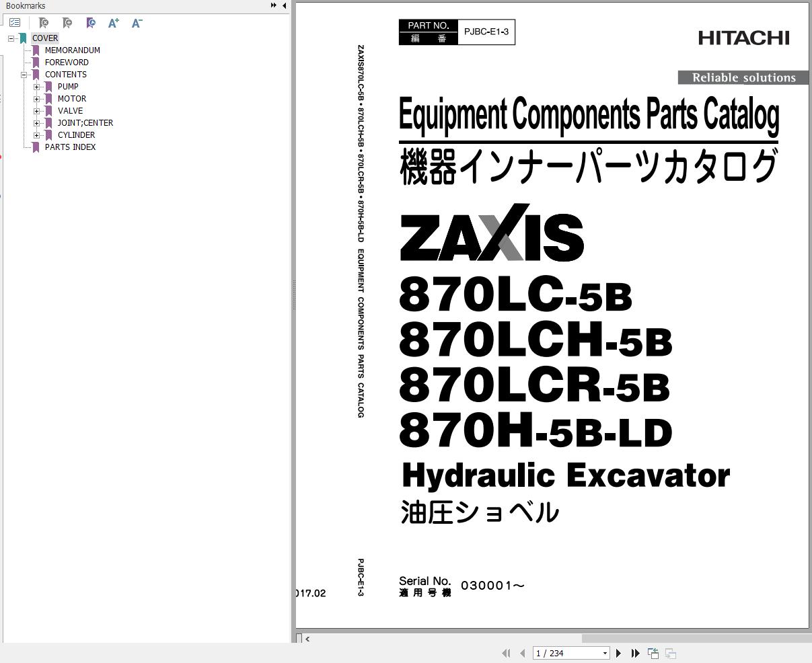Click the previous view icon
The width and height of the screenshot is (812, 663).
click(653, 653)
